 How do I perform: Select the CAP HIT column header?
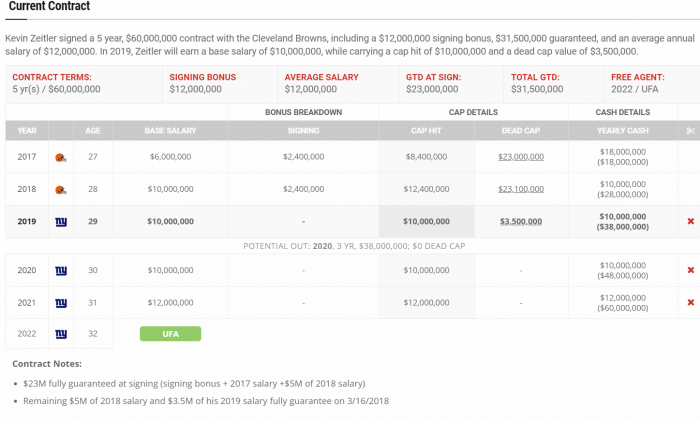click(426, 131)
